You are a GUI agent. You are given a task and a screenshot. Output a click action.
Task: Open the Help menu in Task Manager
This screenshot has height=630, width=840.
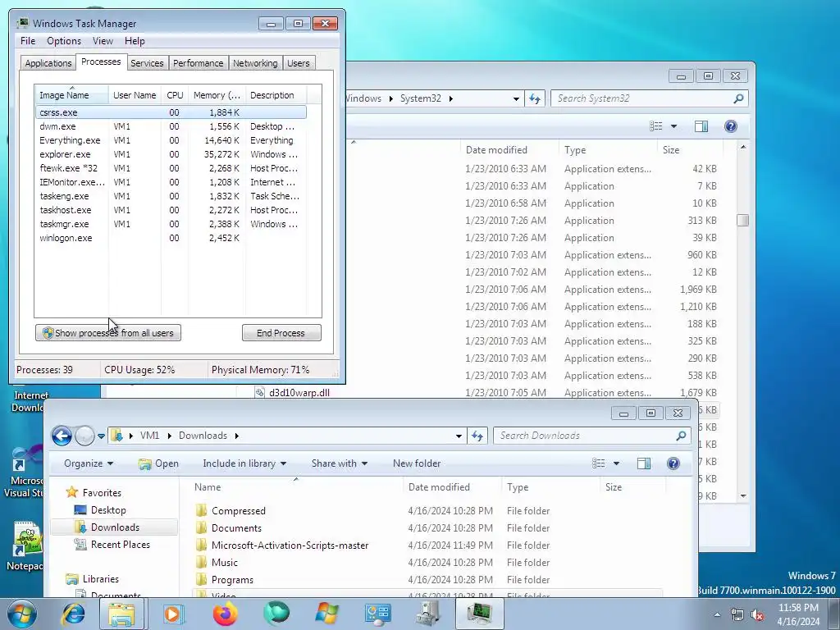tap(135, 41)
